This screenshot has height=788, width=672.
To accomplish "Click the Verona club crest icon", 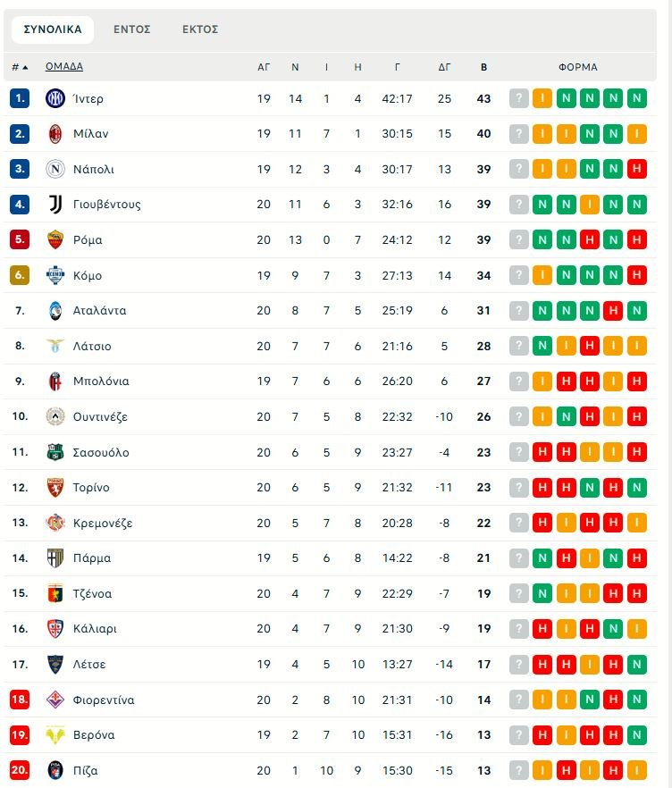I will tap(55, 735).
